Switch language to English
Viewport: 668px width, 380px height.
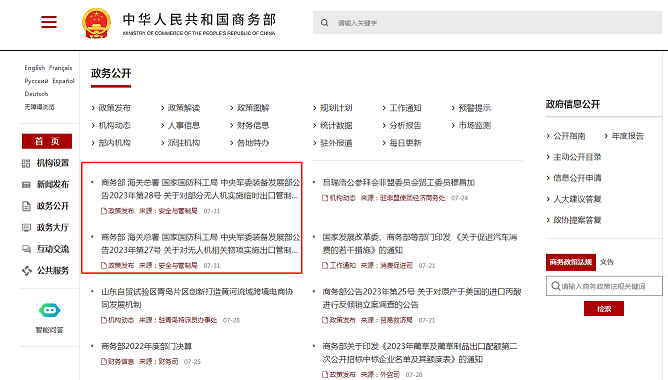(35, 68)
